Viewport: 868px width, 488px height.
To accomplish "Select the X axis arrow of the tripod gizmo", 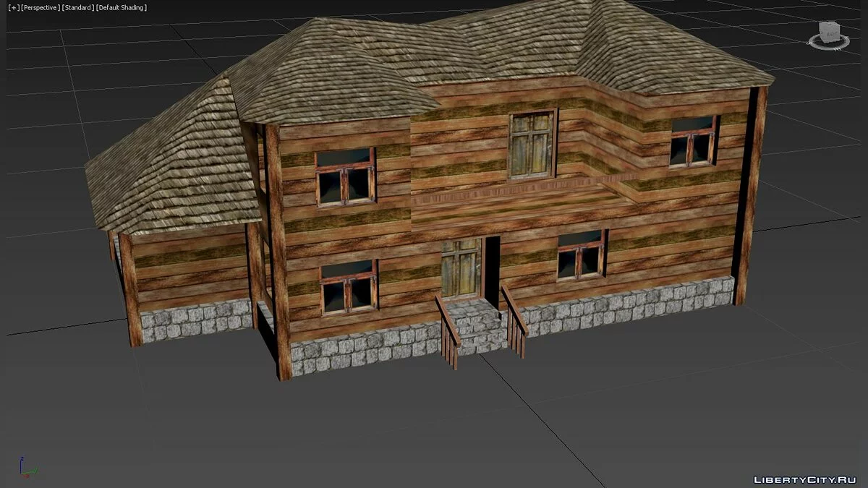I will 25,476.
